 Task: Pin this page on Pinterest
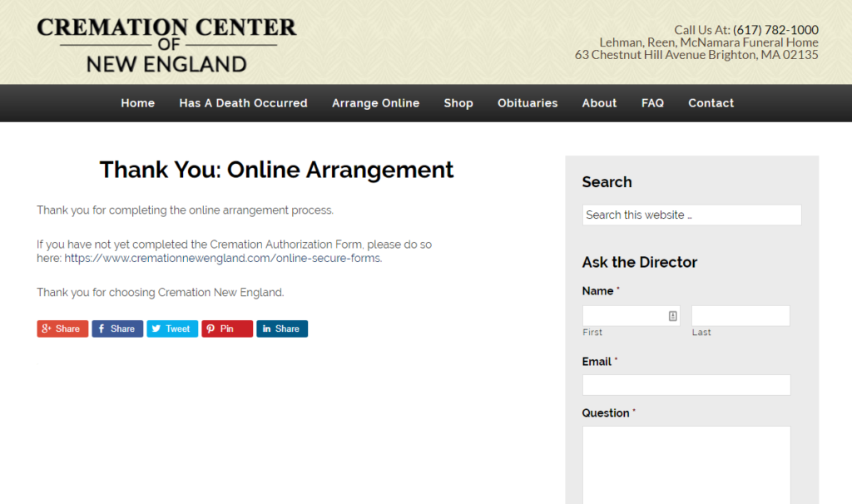point(227,329)
